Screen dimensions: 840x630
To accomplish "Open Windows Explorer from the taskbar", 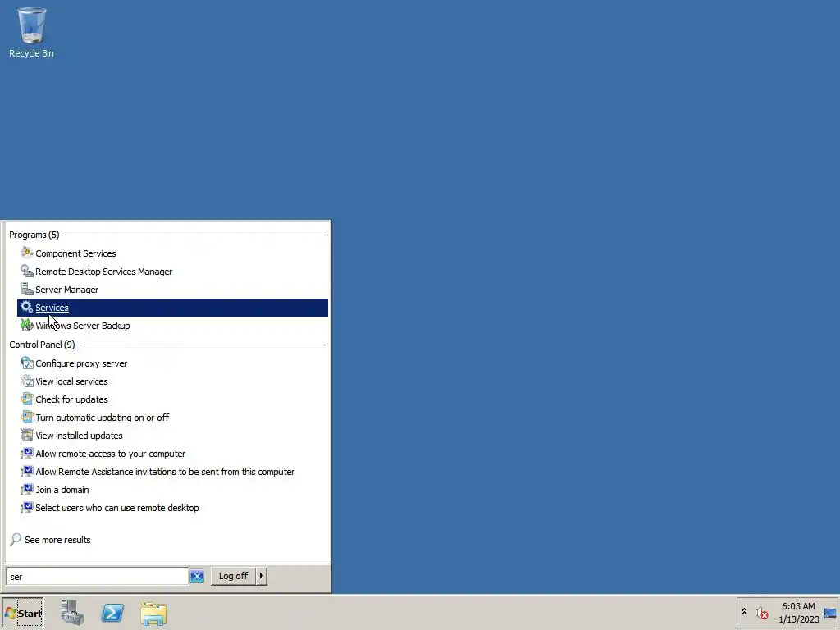I will point(153,614).
